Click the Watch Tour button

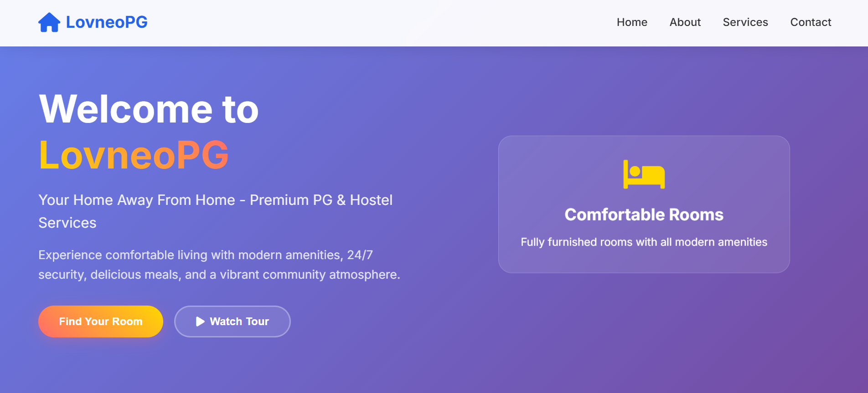232,322
